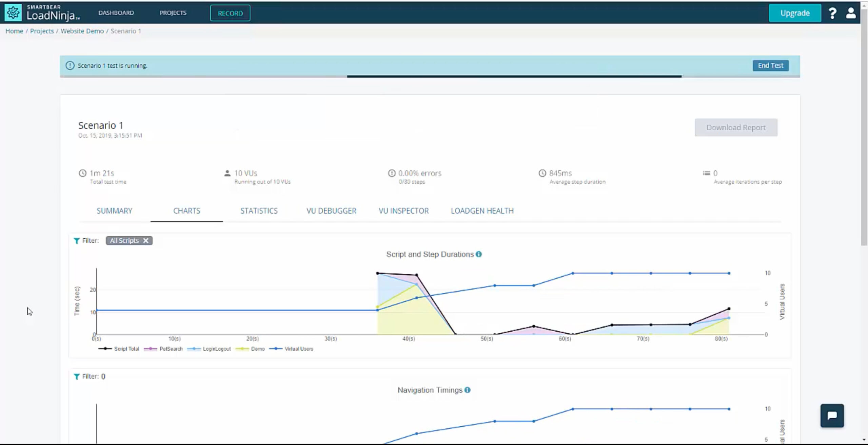Image resolution: width=868 pixels, height=445 pixels.
Task: Click info icon next to Script and Step Durations
Action: tap(478, 254)
